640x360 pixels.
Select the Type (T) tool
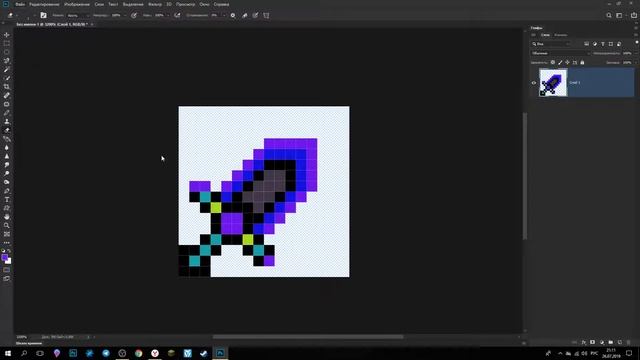pyautogui.click(x=7, y=200)
